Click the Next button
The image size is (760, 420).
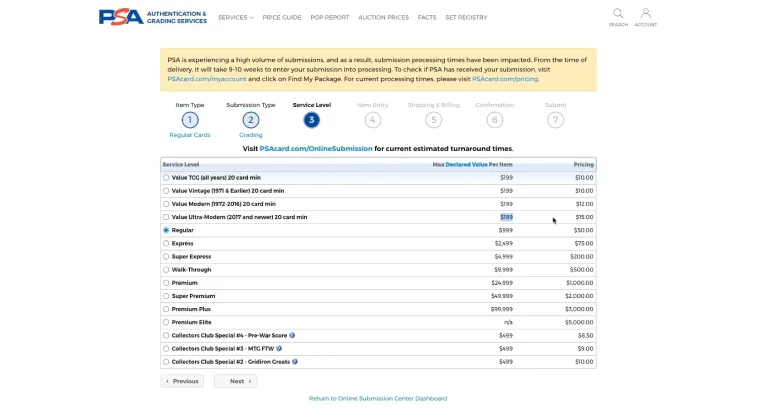[x=236, y=381]
